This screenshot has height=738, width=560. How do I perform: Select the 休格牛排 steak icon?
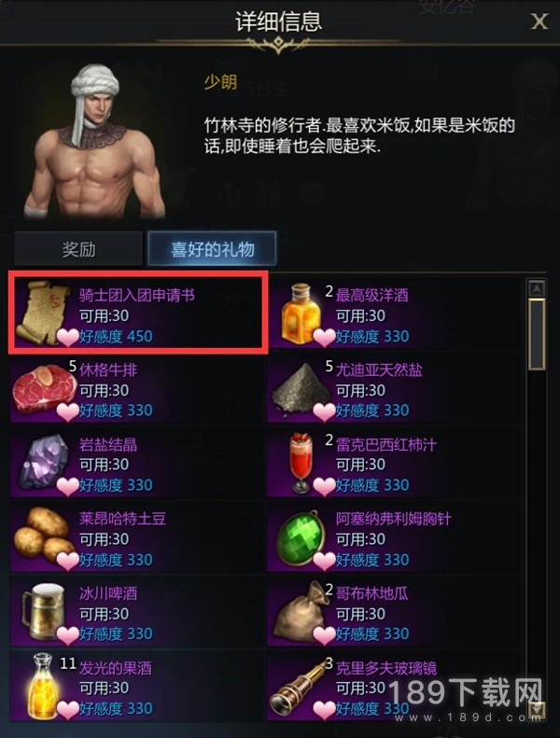coord(44,389)
